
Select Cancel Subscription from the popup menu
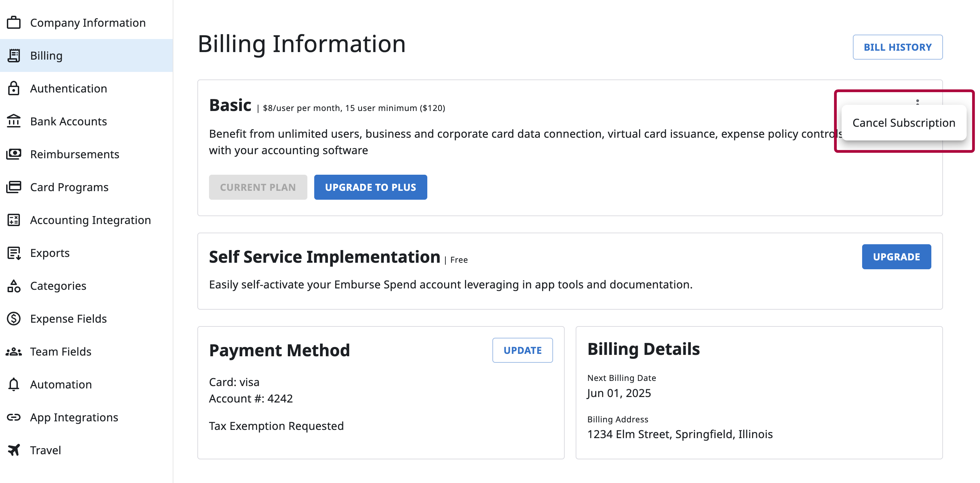[904, 123]
